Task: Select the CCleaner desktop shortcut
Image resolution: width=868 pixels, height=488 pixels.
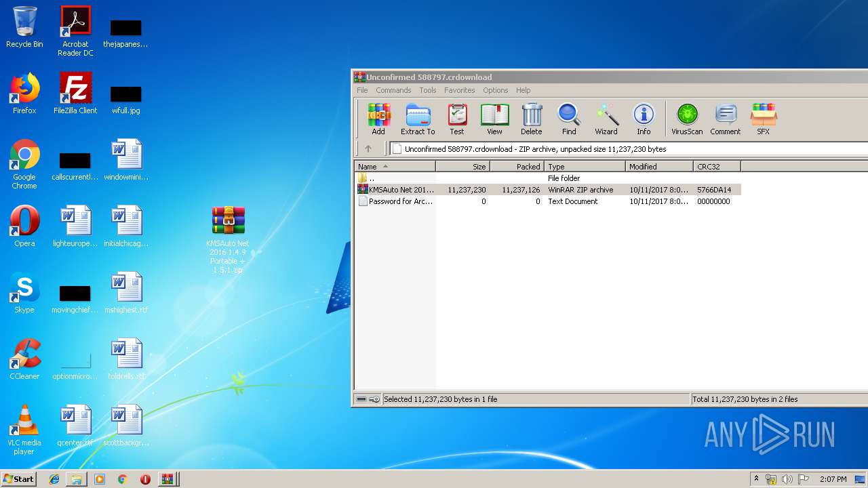Action: pos(24,359)
